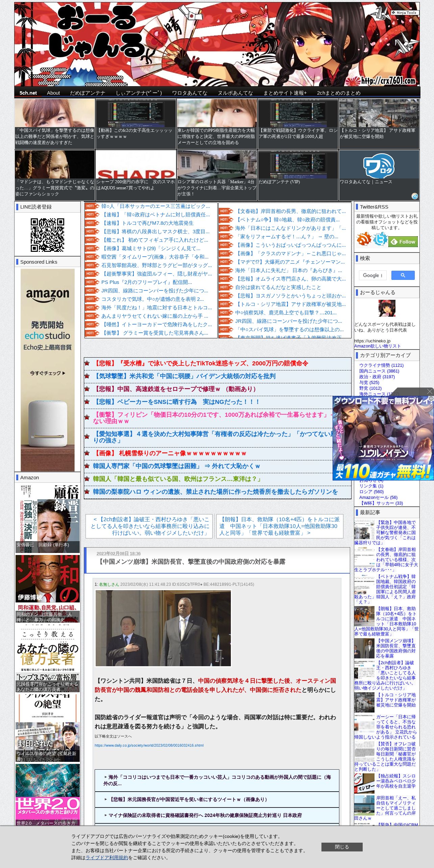Open 韓国人専門家「中国の気球撃墜は困難」 headline
The image size is (434, 868).
(x=176, y=466)
